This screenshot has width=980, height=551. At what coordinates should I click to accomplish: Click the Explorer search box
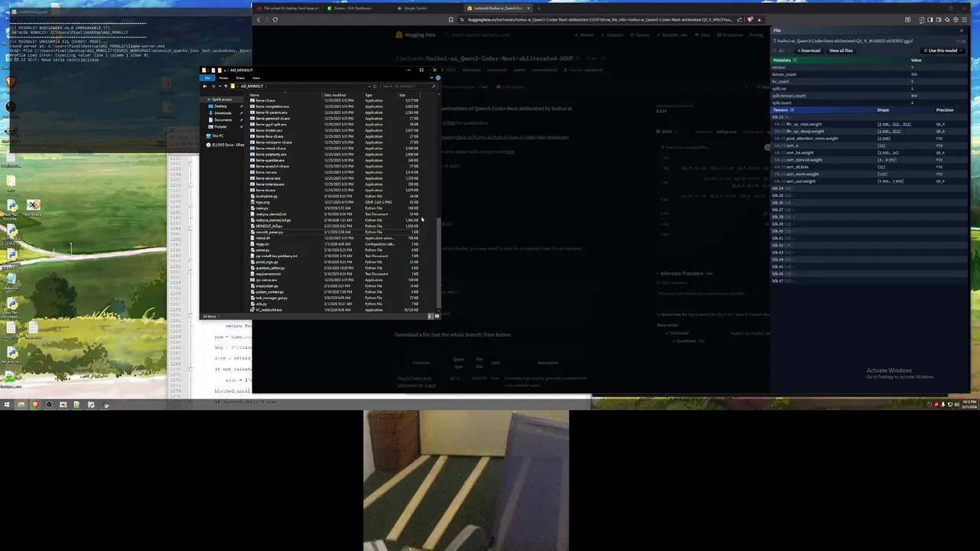[408, 86]
